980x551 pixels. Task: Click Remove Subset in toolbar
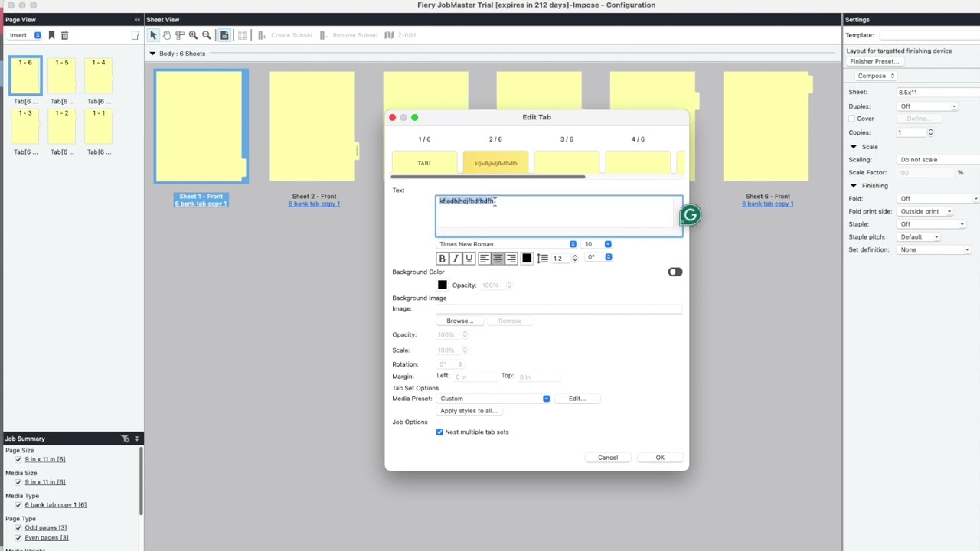(x=348, y=35)
